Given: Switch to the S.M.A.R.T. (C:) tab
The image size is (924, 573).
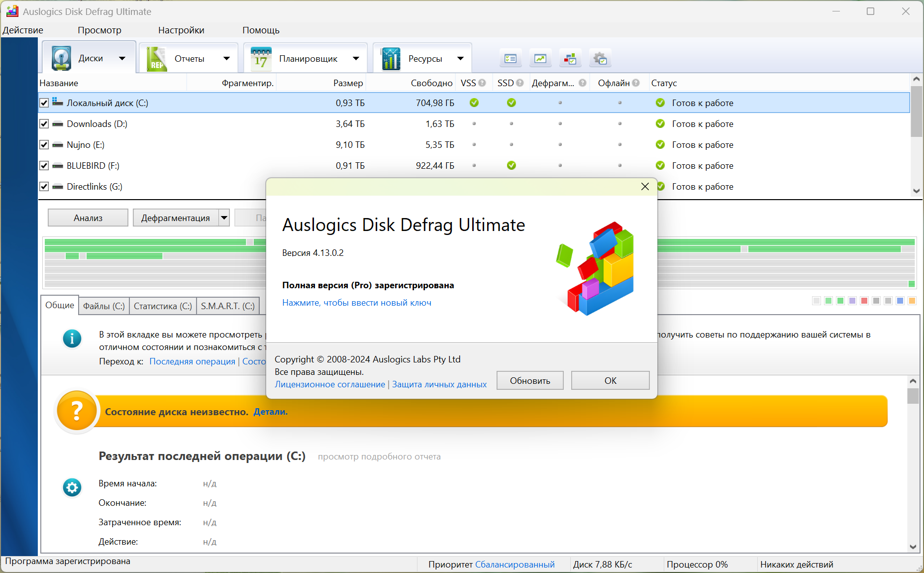Looking at the screenshot, I should tap(228, 306).
